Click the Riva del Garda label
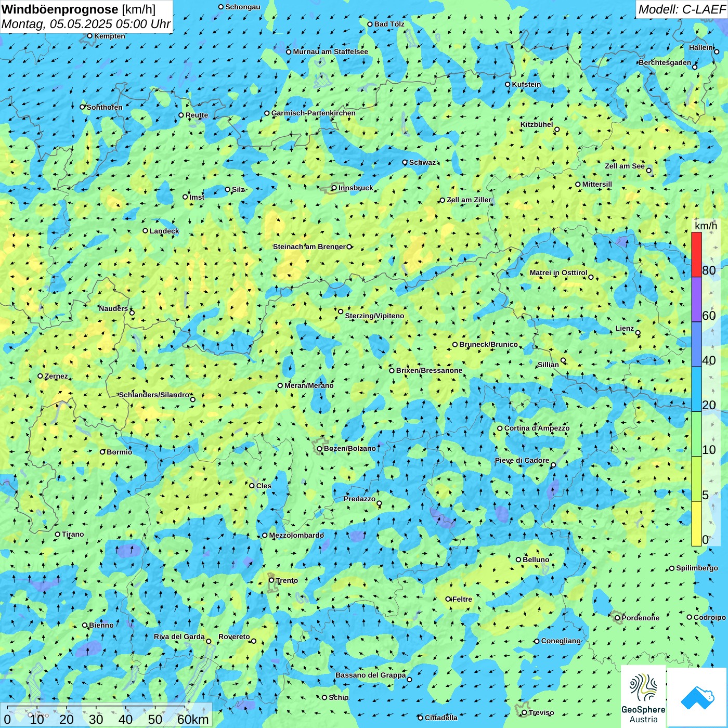 [x=179, y=636]
